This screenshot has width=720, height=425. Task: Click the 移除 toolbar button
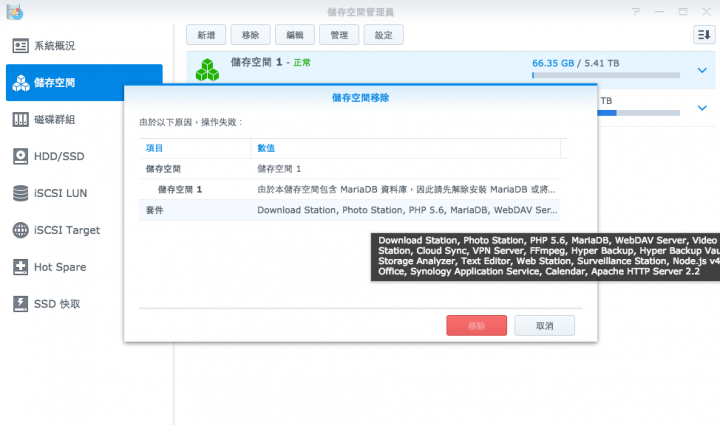click(250, 35)
